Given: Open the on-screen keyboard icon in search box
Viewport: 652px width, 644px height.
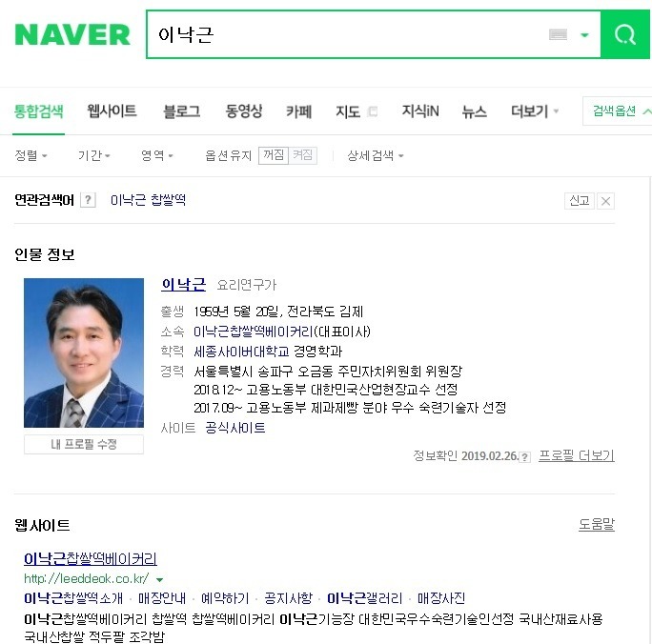Looking at the screenshot, I should pyautogui.click(x=558, y=34).
